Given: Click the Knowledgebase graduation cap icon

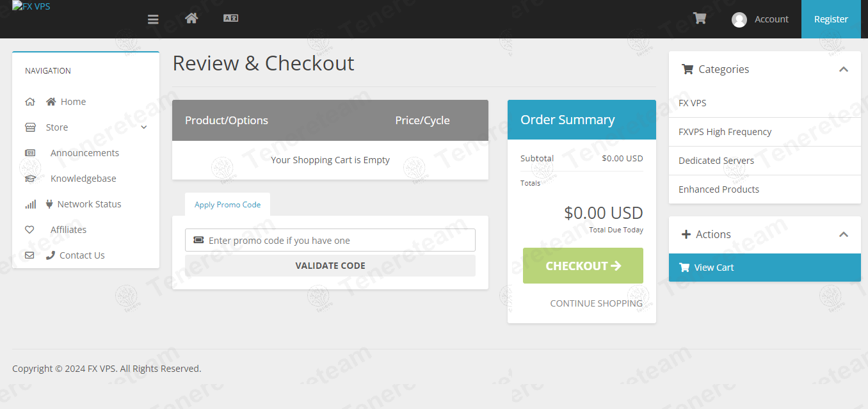Looking at the screenshot, I should point(30,179).
